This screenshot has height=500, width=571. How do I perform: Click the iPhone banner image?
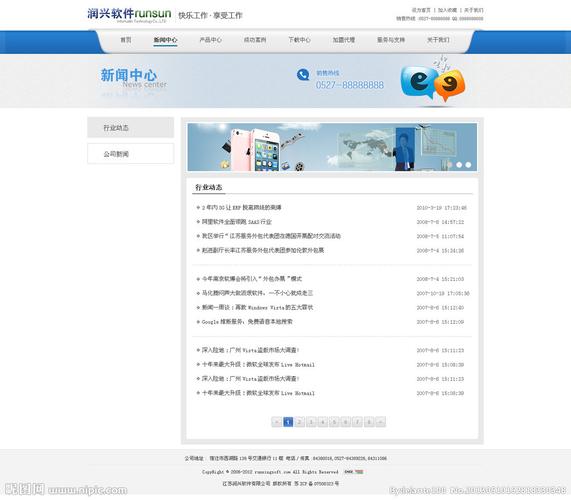pos(332,147)
